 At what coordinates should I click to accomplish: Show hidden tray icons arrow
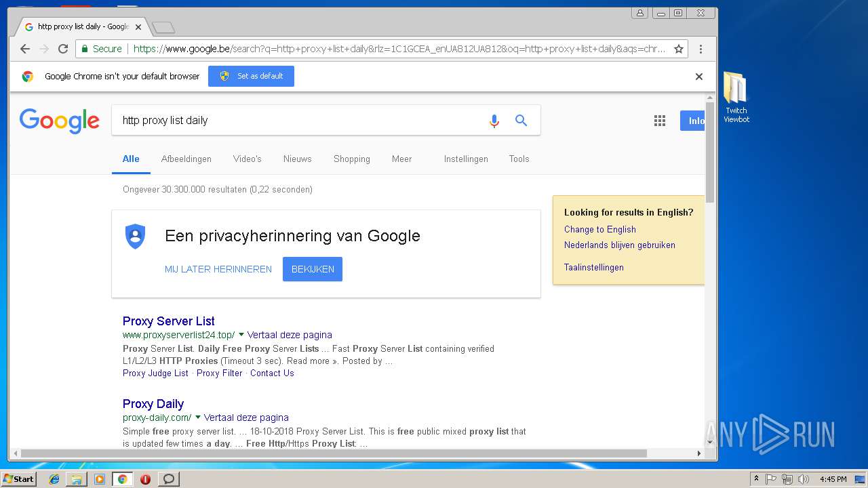(756, 479)
